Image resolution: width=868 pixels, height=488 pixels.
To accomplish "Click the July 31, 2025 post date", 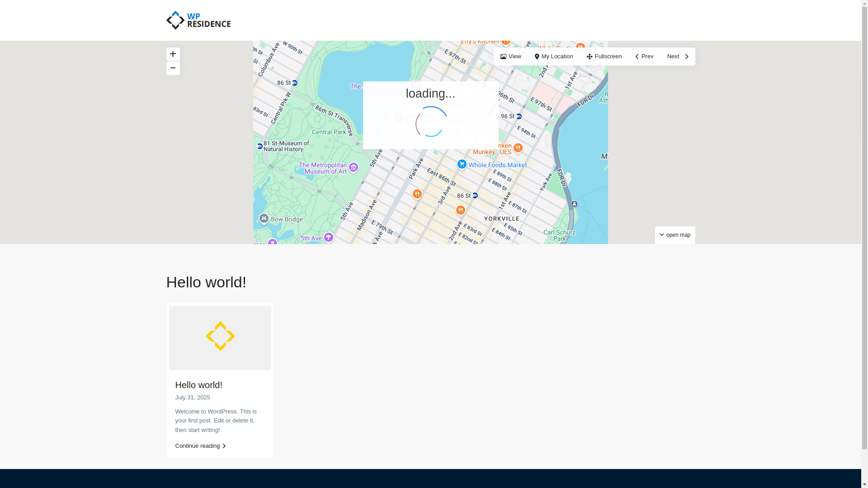I will click(193, 398).
